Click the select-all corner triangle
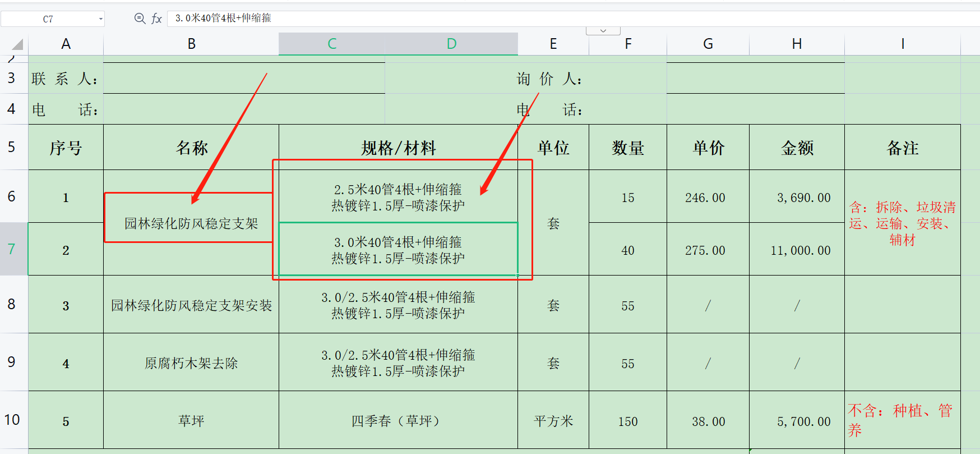The height and width of the screenshot is (454, 980). [17, 44]
